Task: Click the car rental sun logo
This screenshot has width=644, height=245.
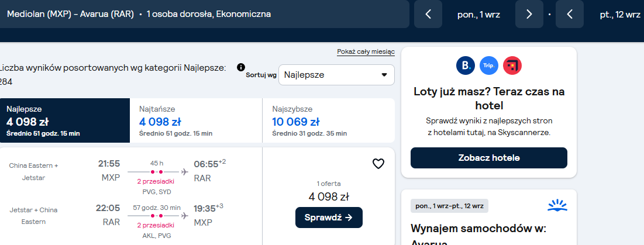Action: point(557,206)
